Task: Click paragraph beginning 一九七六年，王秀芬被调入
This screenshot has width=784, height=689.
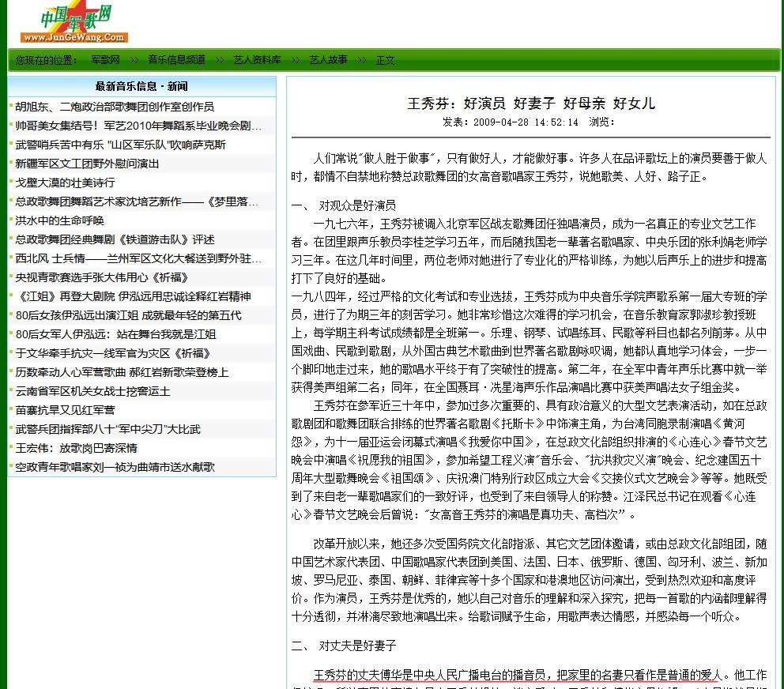Action: [529, 251]
